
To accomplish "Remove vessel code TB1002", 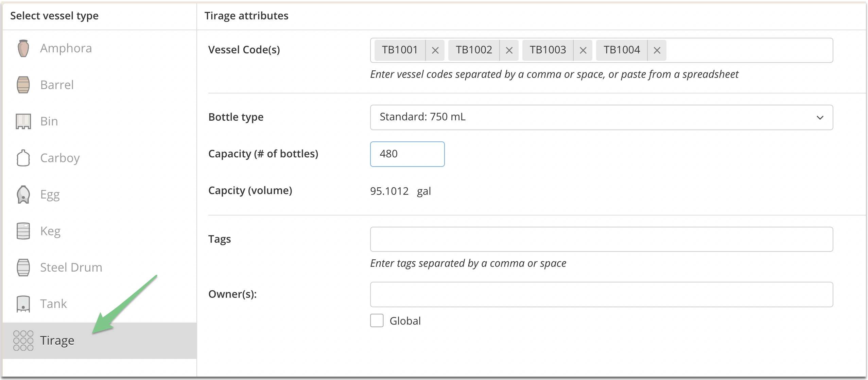I will pyautogui.click(x=509, y=50).
